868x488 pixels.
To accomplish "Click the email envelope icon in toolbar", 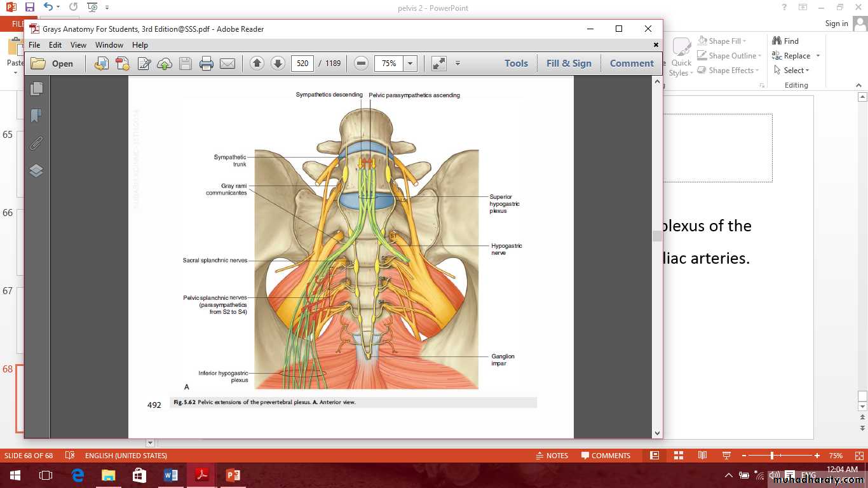I will 227,64.
